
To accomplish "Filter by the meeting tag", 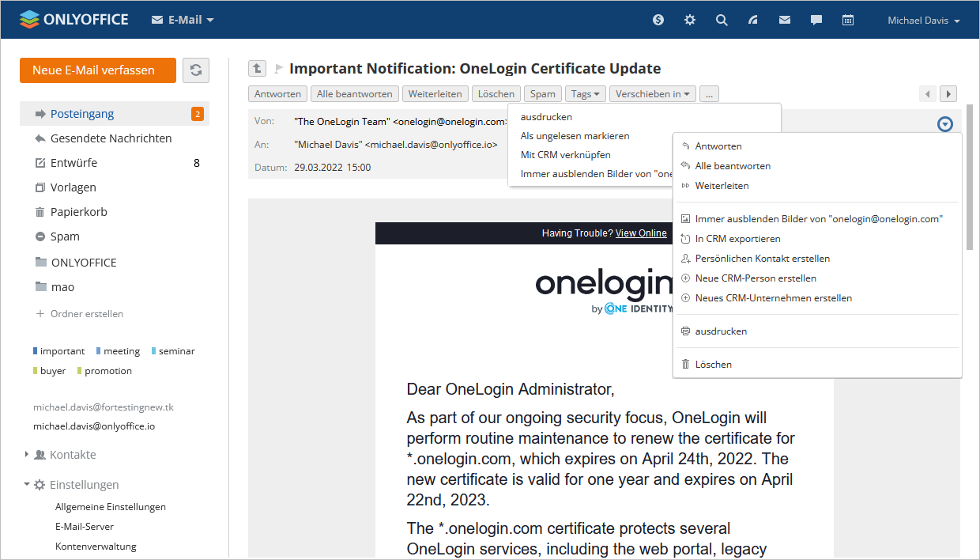I will [x=118, y=351].
